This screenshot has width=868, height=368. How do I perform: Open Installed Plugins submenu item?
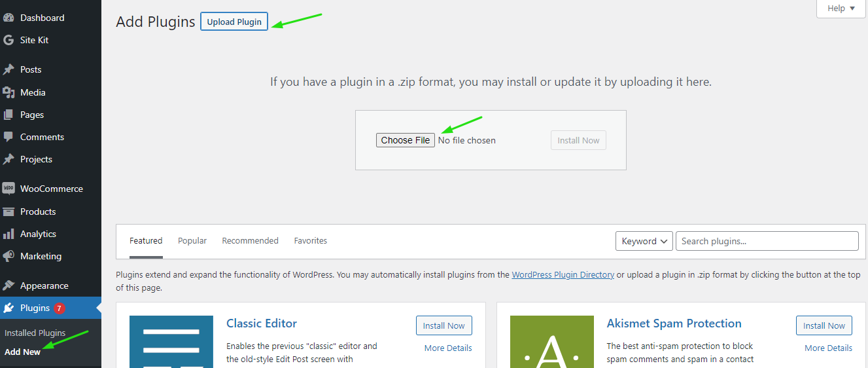[35, 333]
